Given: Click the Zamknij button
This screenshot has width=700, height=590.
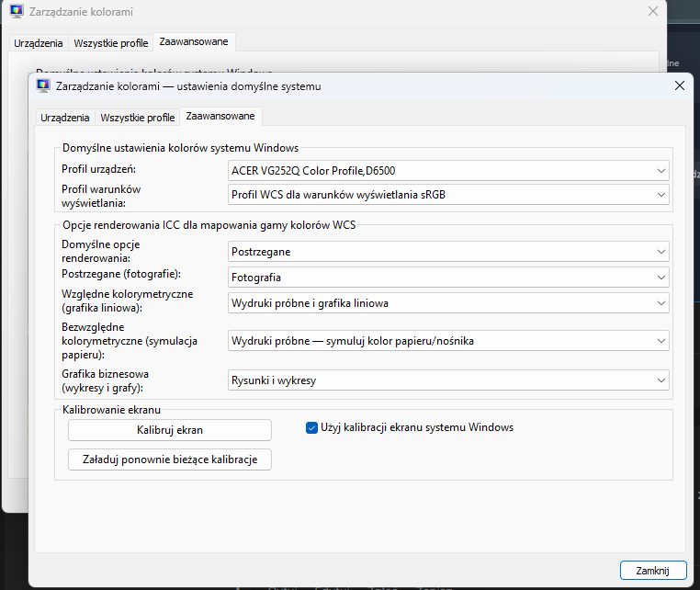Looking at the screenshot, I should (652, 571).
